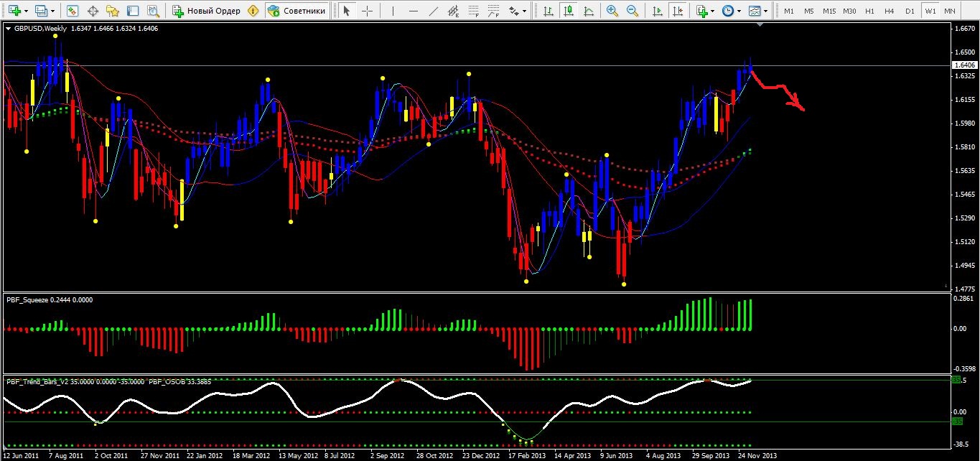This screenshot has width=980, height=461.
Task: Switch to M15 timeframe
Action: pyautogui.click(x=829, y=11)
